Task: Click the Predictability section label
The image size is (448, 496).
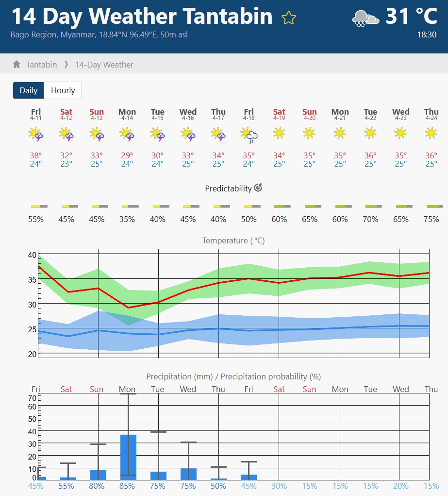Action: pos(228,188)
